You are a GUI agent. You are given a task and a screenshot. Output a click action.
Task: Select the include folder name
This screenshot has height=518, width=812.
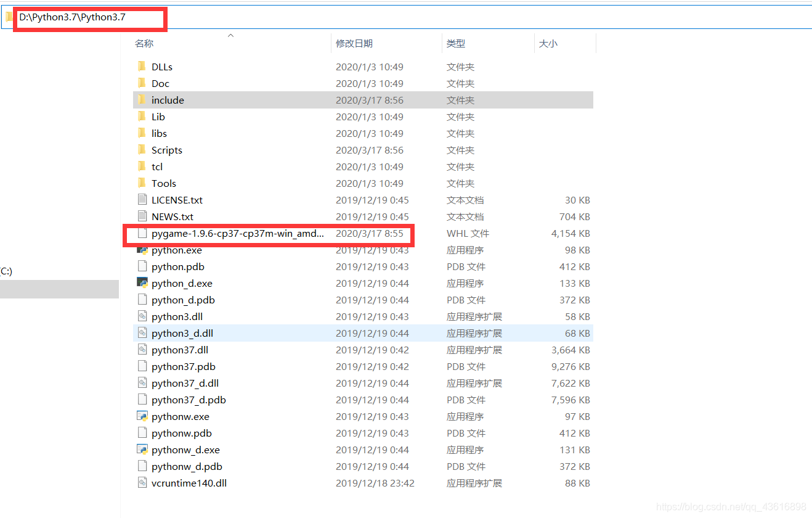(168, 100)
